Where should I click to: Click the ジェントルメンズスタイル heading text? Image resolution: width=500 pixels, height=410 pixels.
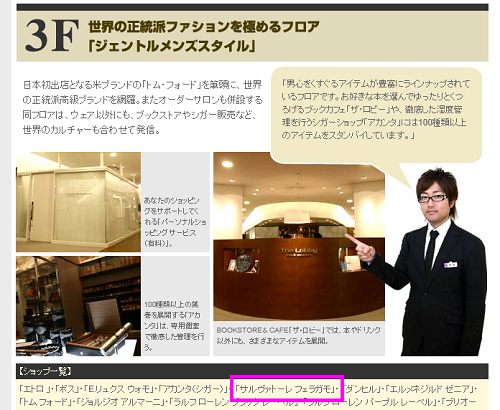point(172,46)
